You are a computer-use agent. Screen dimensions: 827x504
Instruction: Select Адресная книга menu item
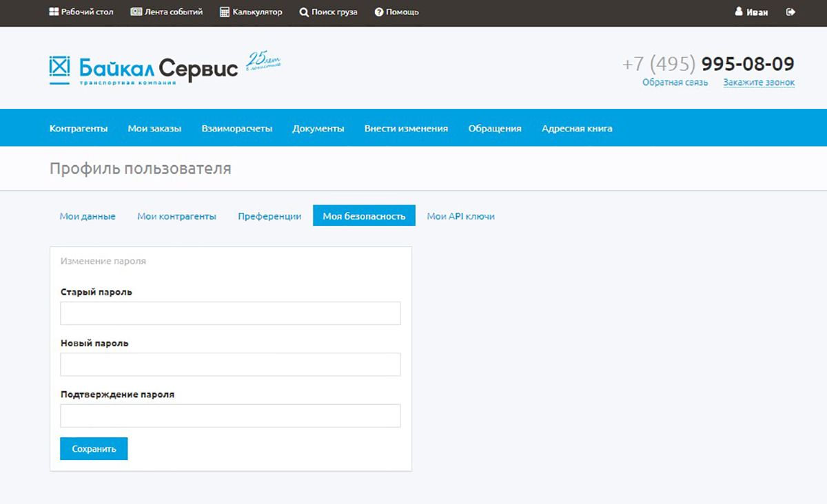pyautogui.click(x=576, y=128)
